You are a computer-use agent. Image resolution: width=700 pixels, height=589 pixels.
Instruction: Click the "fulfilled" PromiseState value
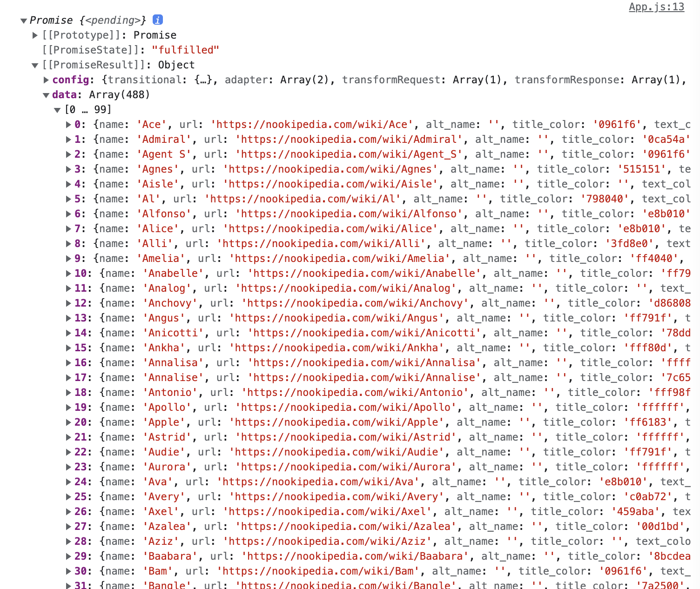click(185, 50)
